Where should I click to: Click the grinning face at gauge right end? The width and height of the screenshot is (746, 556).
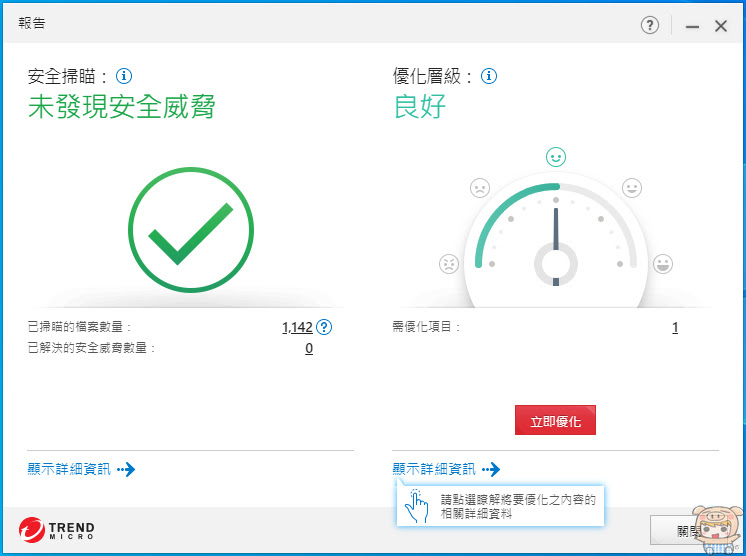(x=663, y=264)
